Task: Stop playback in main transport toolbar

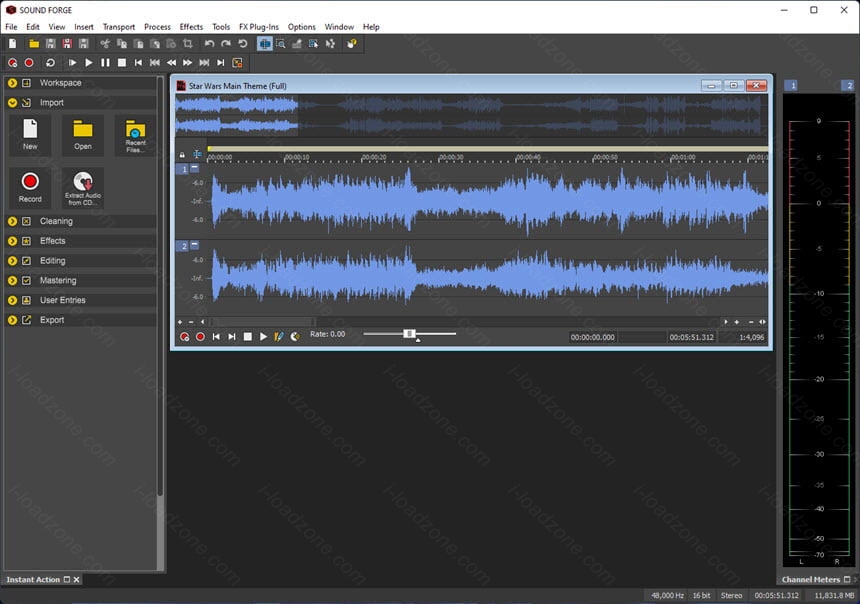Action: coord(122,63)
